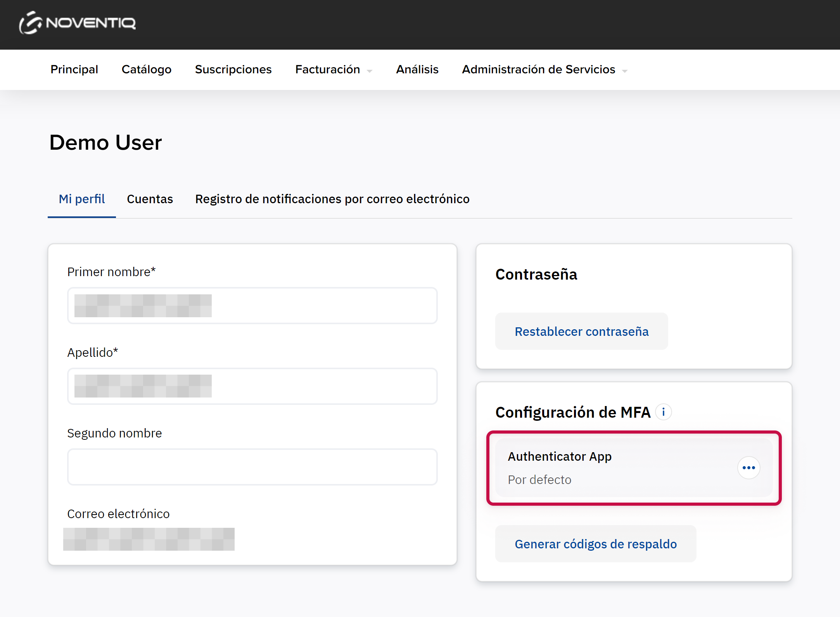
Task: Select the Mi perfil tab
Action: click(81, 199)
